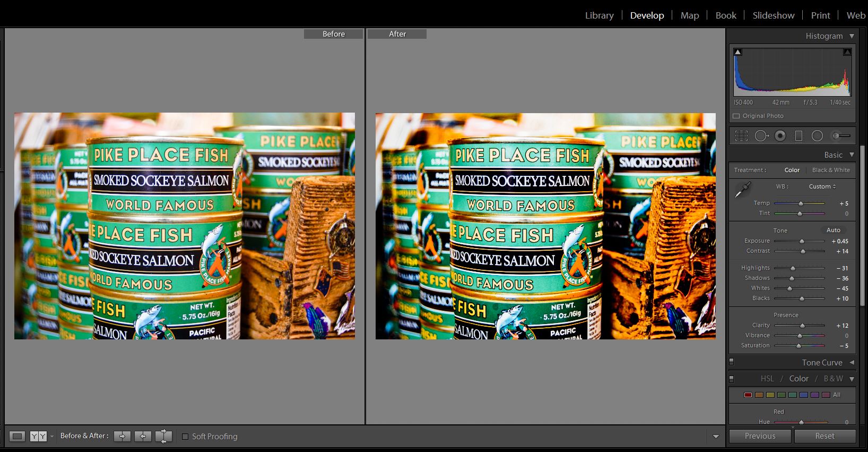868x452 pixels.
Task: Switch to the Print module
Action: [820, 15]
